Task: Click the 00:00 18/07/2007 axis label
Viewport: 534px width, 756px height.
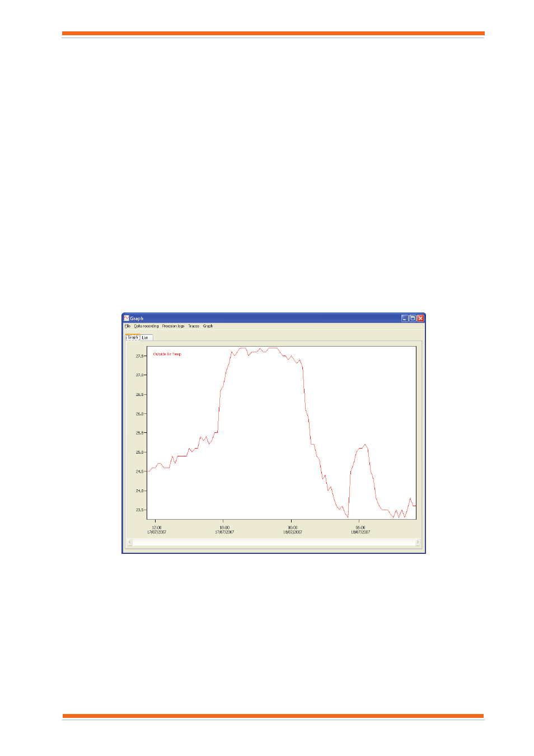Action: [x=293, y=530]
